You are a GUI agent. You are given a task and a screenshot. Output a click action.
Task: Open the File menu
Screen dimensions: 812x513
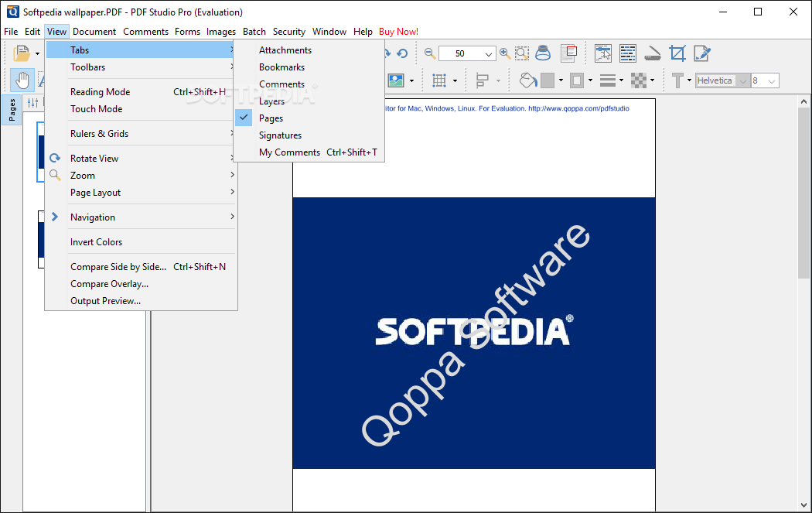coord(11,32)
